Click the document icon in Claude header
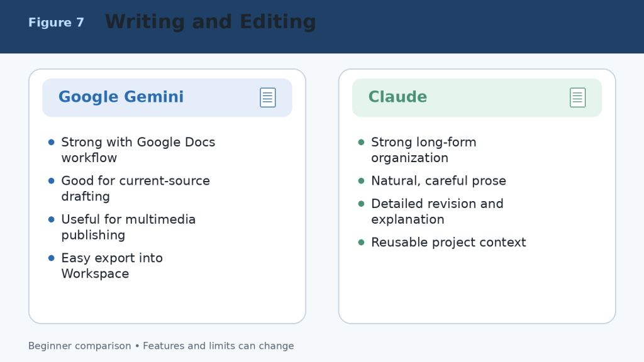 pyautogui.click(x=577, y=97)
